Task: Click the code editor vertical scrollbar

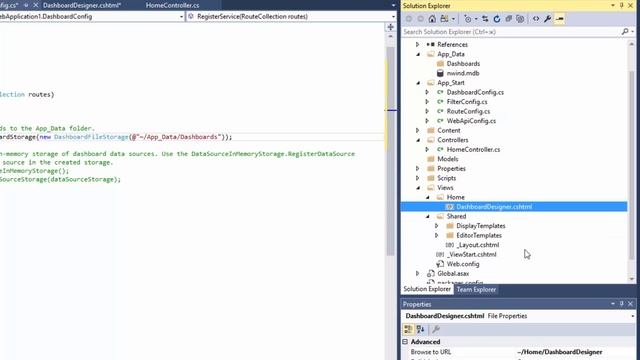Action: coord(391,151)
